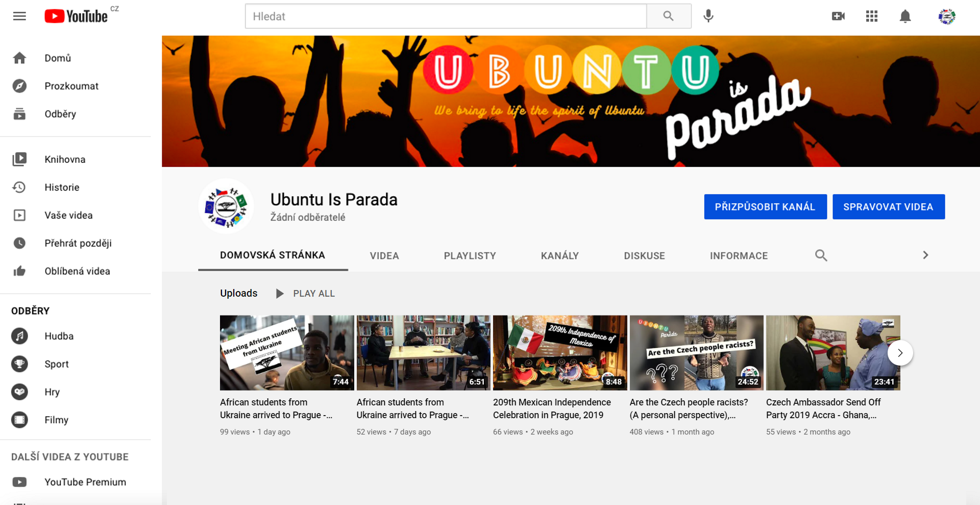This screenshot has height=505, width=980.
Task: Open 8:48 Mexican Independence thumbnail
Action: pos(560,353)
